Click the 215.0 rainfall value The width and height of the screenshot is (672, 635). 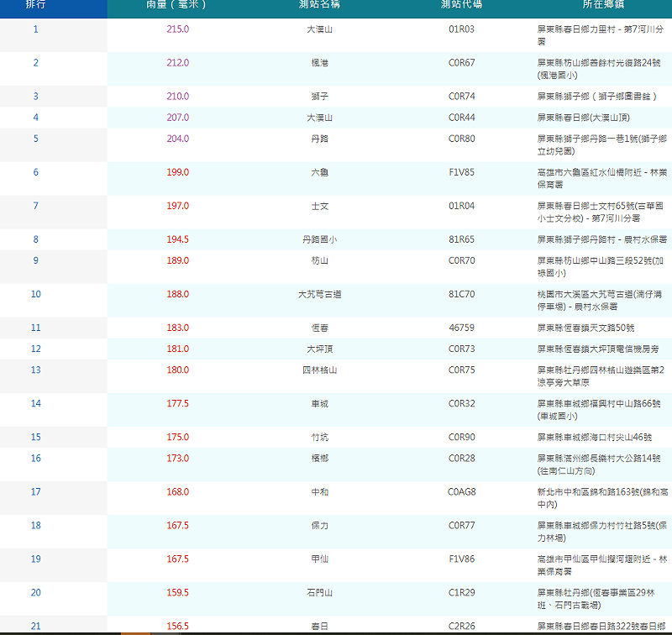(x=178, y=29)
